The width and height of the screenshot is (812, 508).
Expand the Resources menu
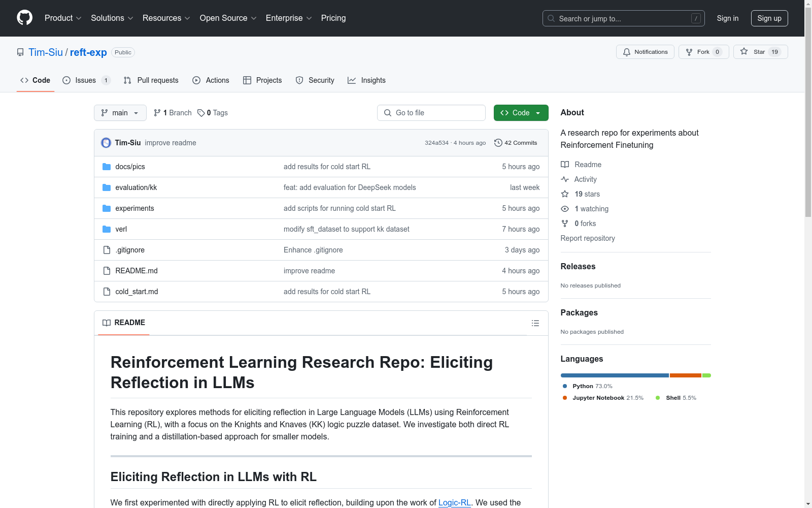click(166, 18)
